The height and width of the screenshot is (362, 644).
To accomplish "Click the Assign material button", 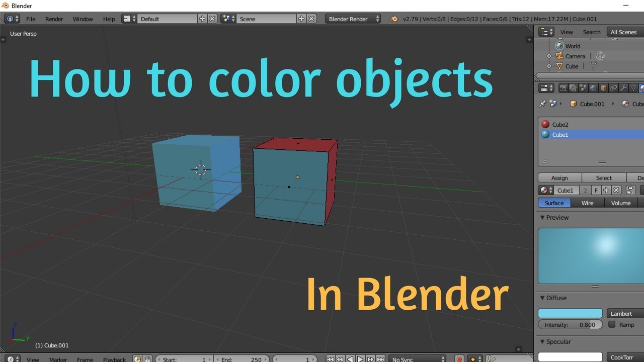I will tap(559, 177).
